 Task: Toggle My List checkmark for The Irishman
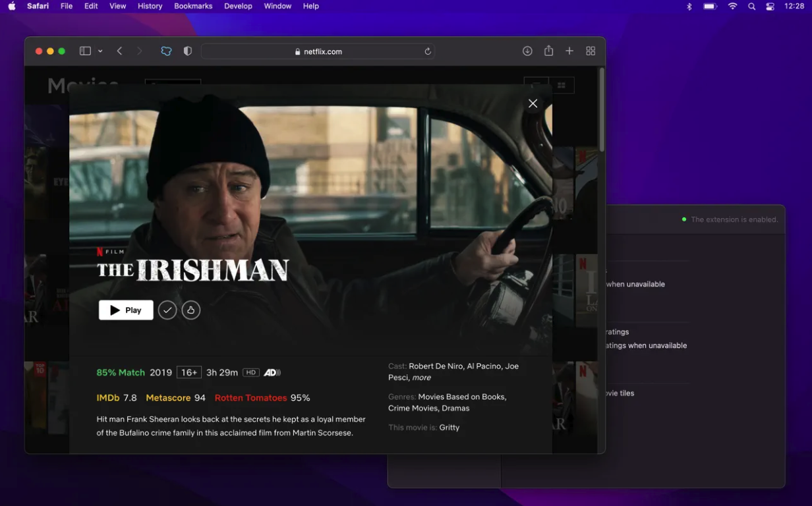167,310
